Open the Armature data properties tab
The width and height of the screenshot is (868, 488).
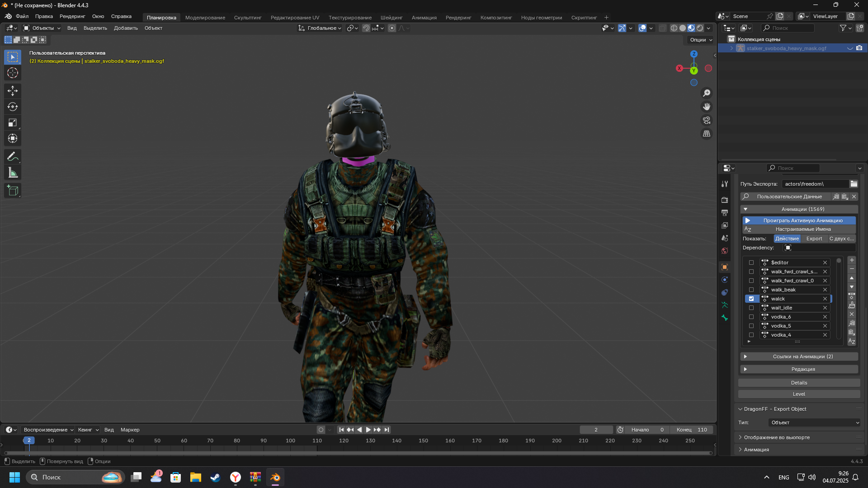(x=725, y=305)
